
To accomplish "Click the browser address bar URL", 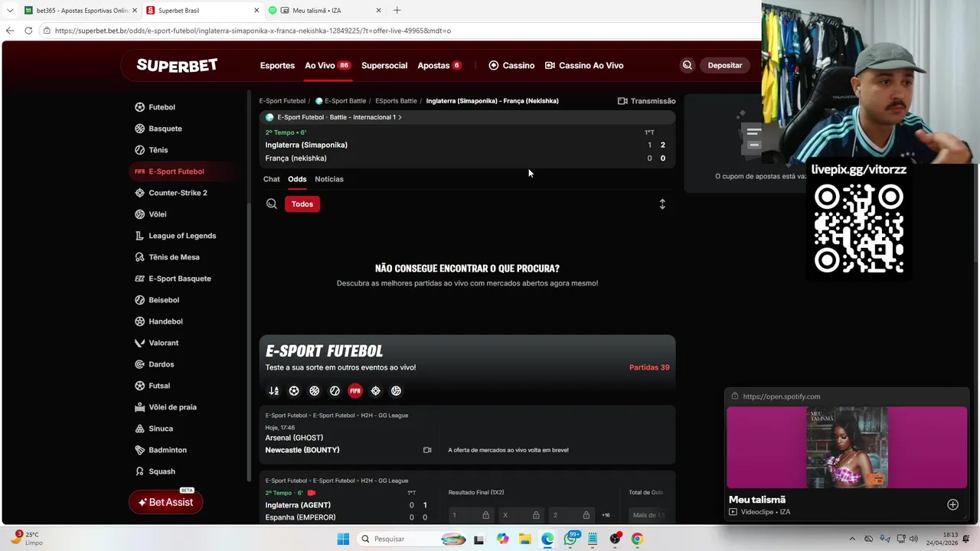I will coord(253,31).
